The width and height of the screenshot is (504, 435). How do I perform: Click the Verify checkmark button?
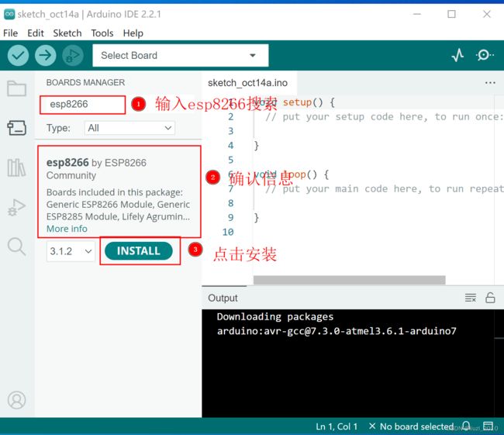[18, 56]
